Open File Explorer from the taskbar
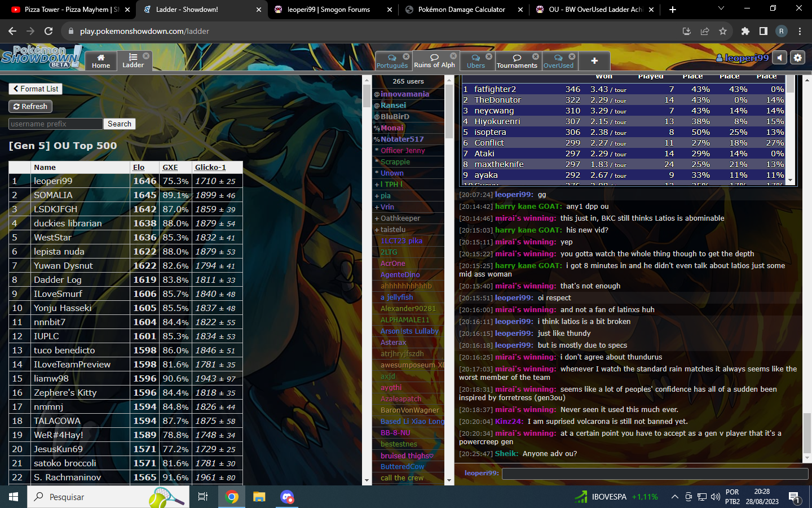This screenshot has height=508, width=812. (x=259, y=497)
